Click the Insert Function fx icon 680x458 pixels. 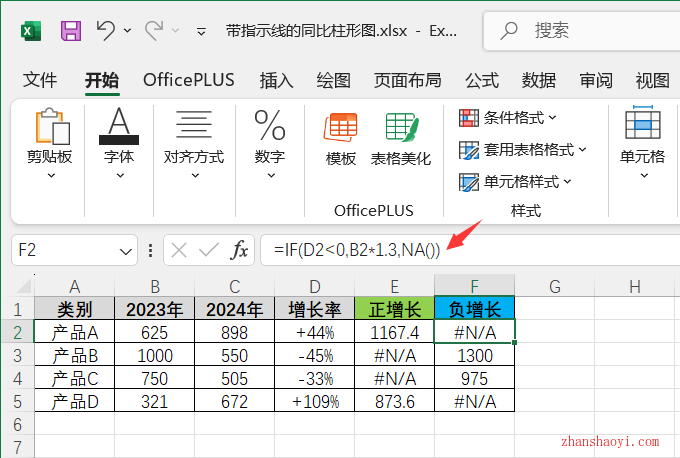[x=240, y=250]
